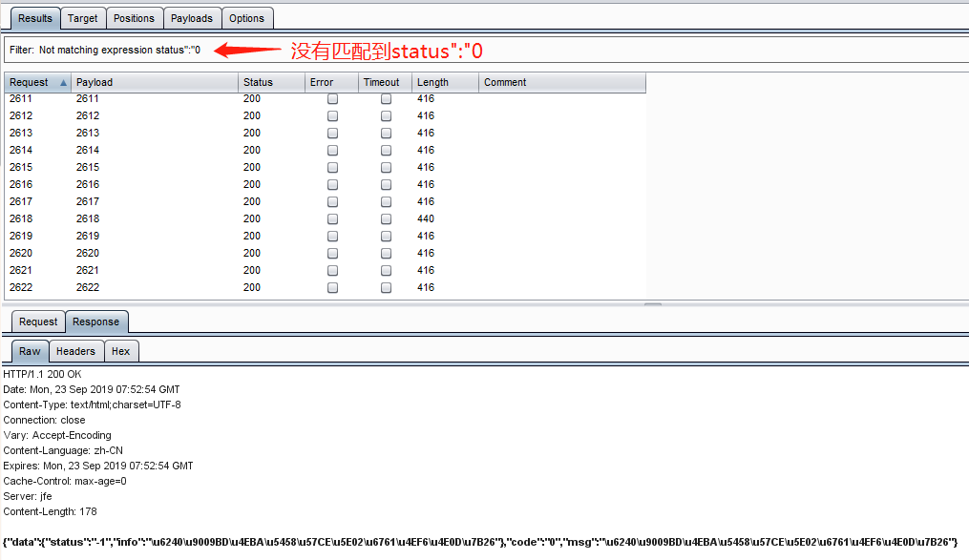Image resolution: width=969 pixels, height=560 pixels.
Task: Toggle Timeout checkbox for request 2620
Action: click(387, 253)
